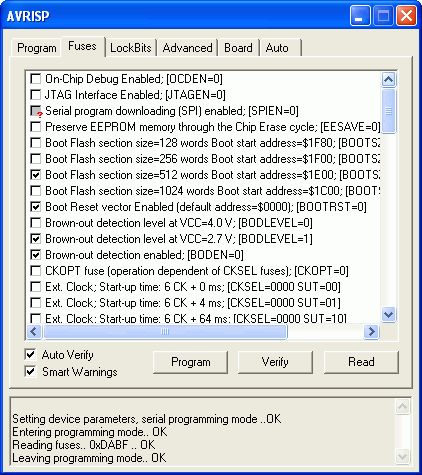The height and width of the screenshot is (475, 422).
Task: Close the AVRISP dialog
Action: point(406,16)
